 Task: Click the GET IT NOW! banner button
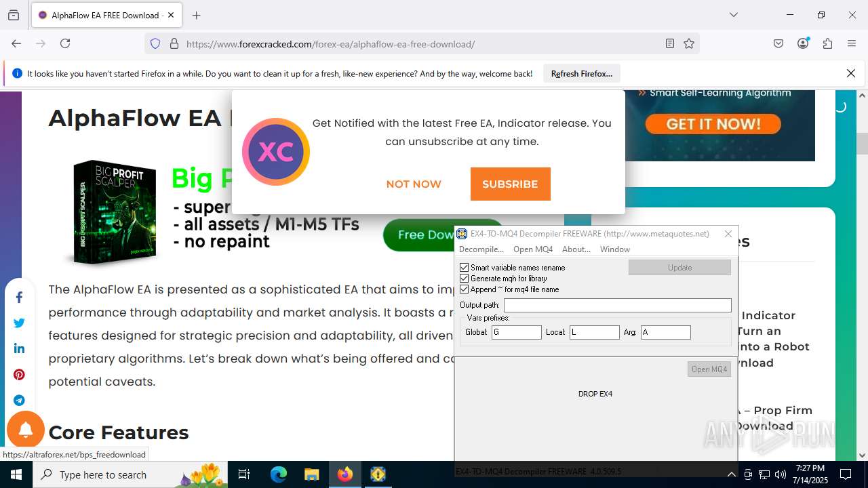pos(713,124)
